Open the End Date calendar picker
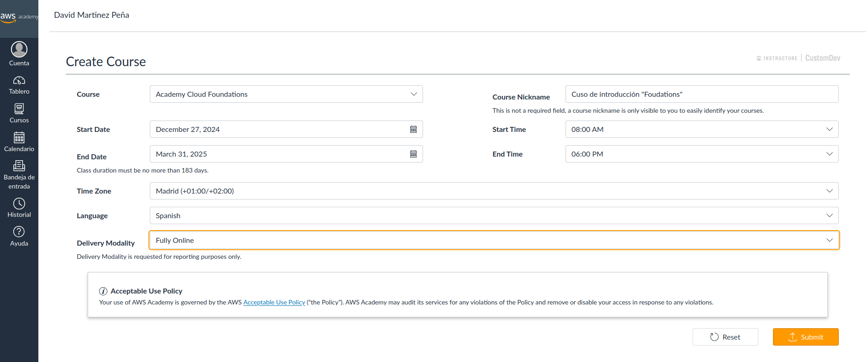This screenshot has width=868, height=362. (413, 154)
